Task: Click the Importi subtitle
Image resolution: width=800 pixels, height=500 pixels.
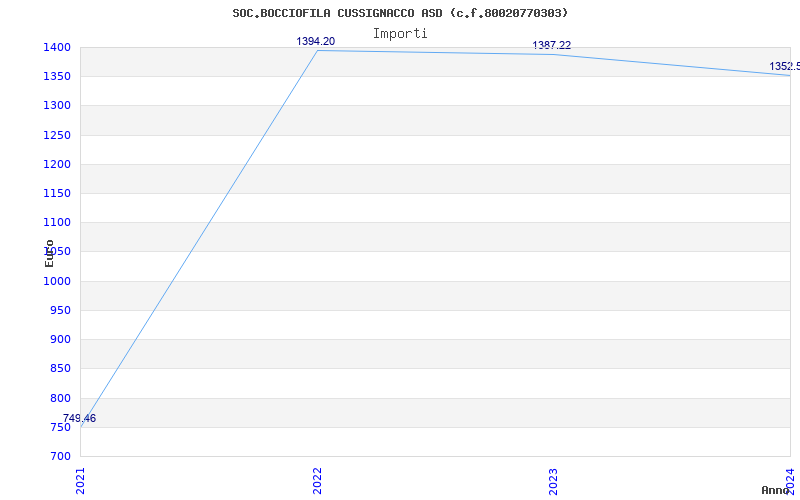Action: click(x=400, y=34)
